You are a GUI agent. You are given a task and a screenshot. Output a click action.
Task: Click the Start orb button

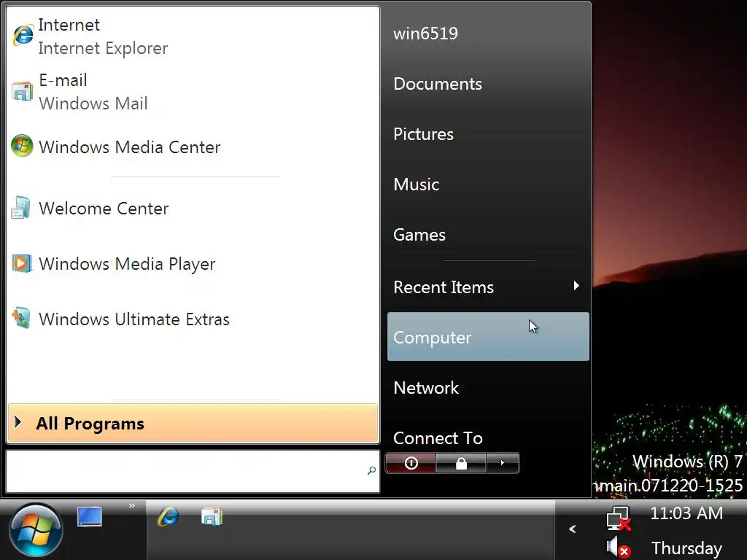tap(36, 531)
